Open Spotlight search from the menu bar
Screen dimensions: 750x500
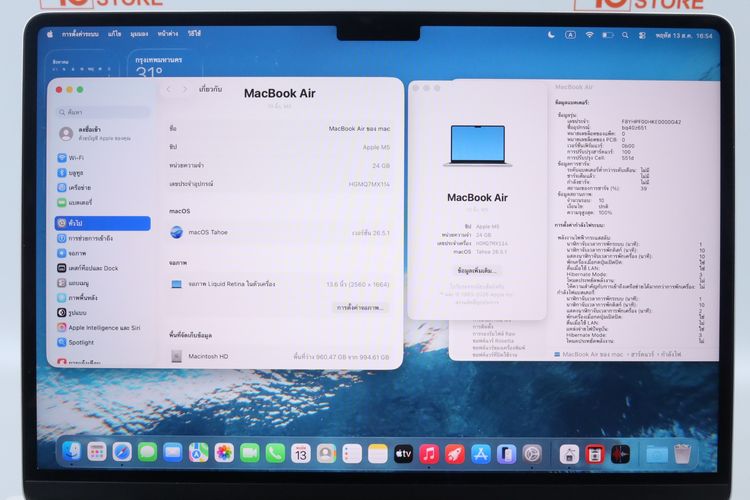tap(625, 35)
